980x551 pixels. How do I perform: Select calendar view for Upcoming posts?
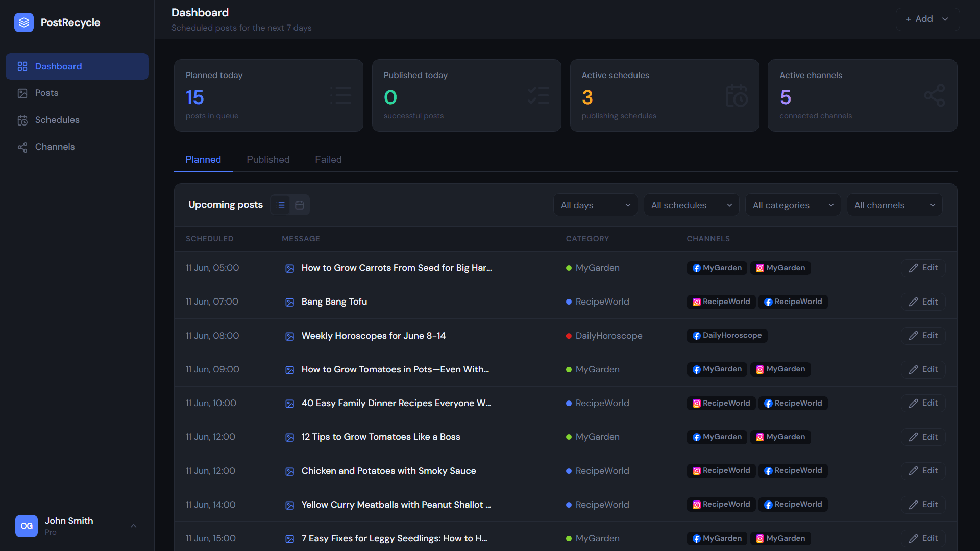[x=300, y=205]
